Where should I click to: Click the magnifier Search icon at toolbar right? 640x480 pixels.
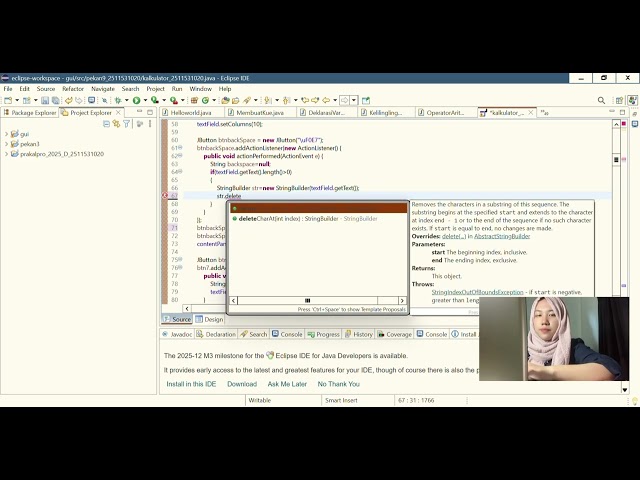tap(601, 100)
